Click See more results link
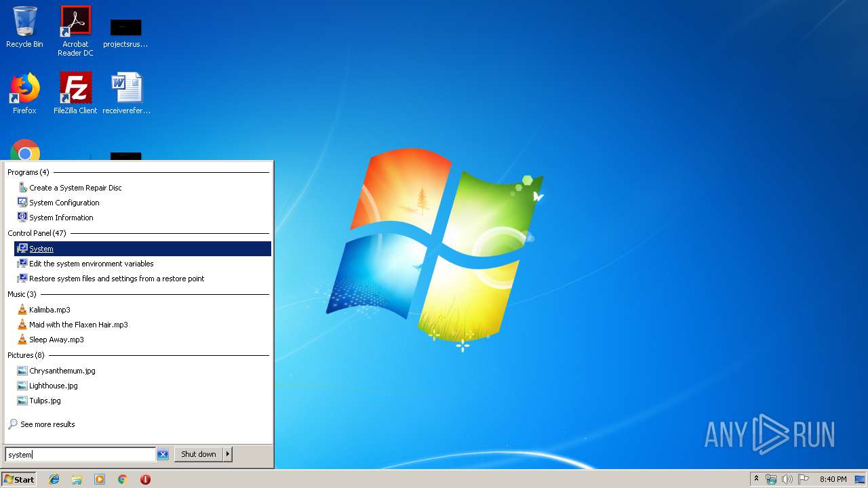 click(x=47, y=424)
